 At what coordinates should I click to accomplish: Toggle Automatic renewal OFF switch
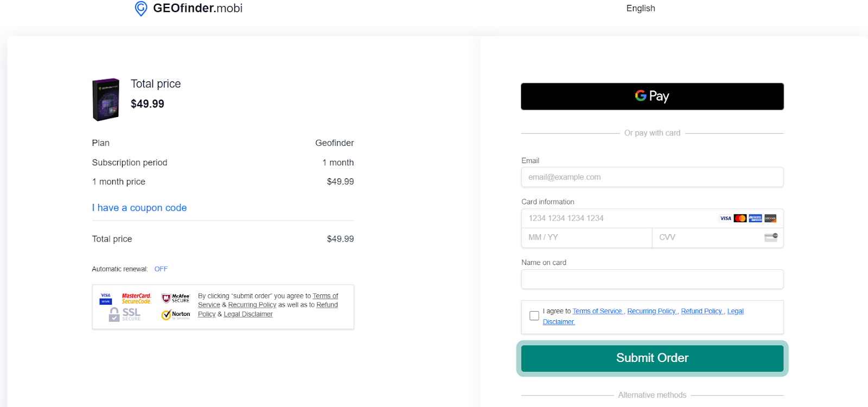(x=161, y=269)
